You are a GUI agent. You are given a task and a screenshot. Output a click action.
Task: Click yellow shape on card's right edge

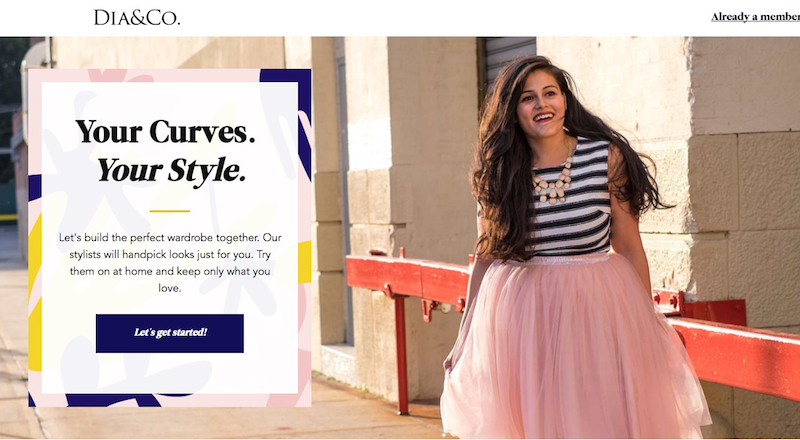point(305,262)
